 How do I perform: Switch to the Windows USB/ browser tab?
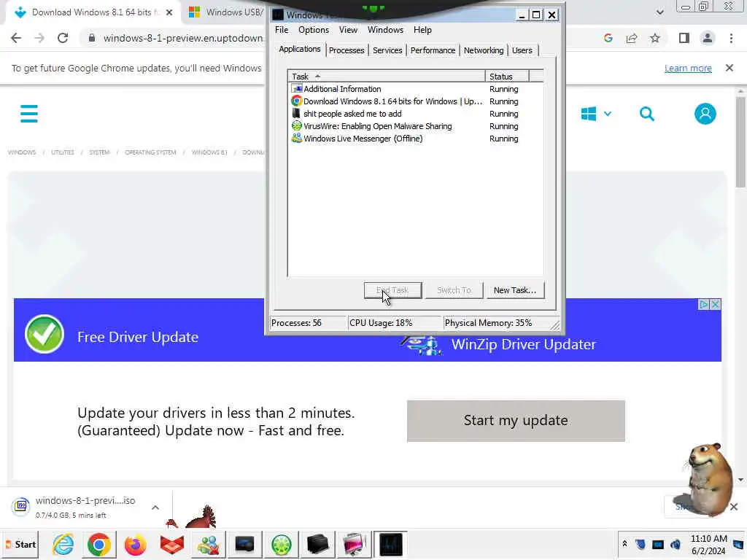pyautogui.click(x=227, y=12)
